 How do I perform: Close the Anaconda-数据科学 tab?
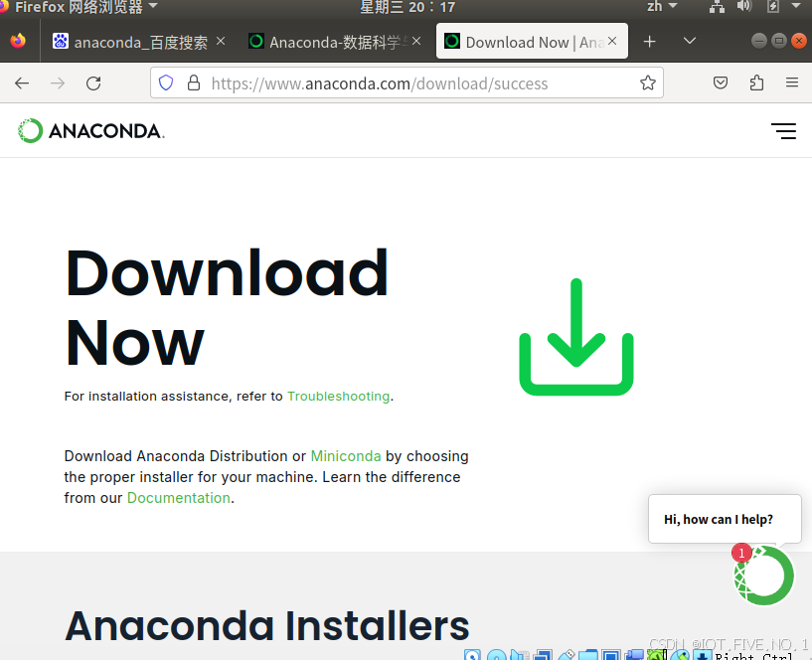pos(416,41)
